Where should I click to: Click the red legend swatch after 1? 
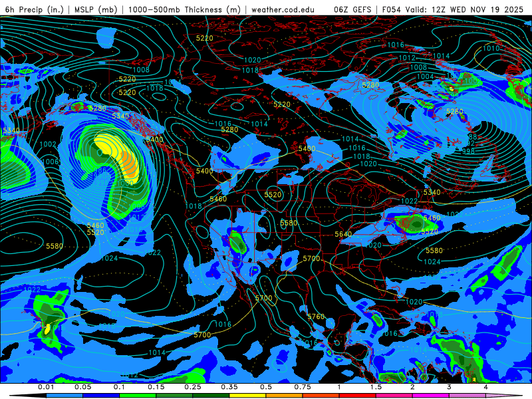point(358,396)
